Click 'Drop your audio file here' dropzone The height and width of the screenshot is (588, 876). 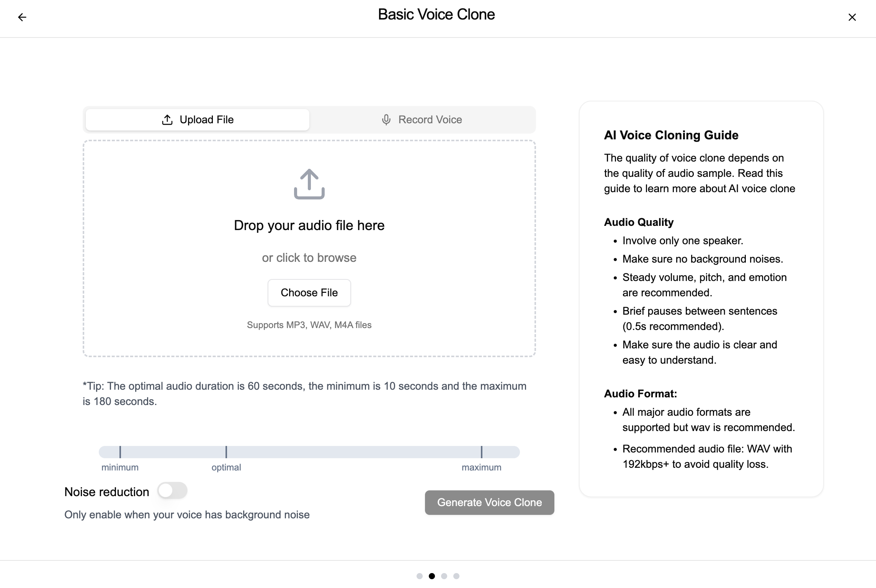coord(309,225)
